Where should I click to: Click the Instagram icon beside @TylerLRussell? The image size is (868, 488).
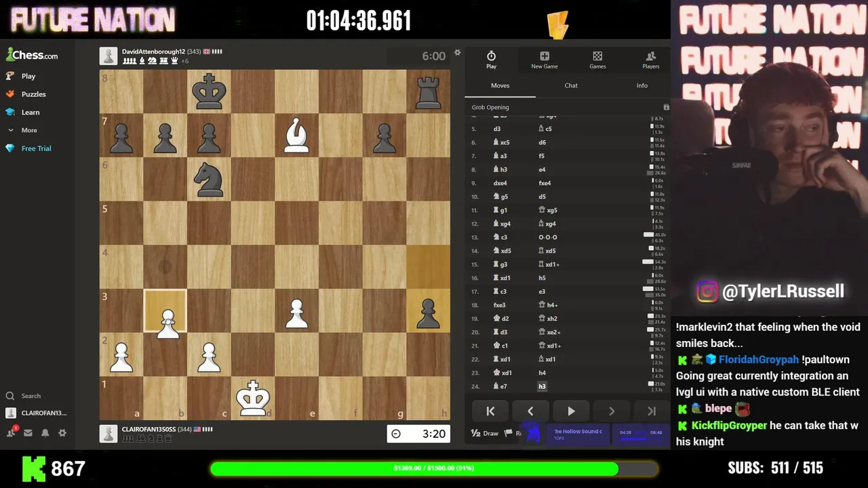coord(707,291)
